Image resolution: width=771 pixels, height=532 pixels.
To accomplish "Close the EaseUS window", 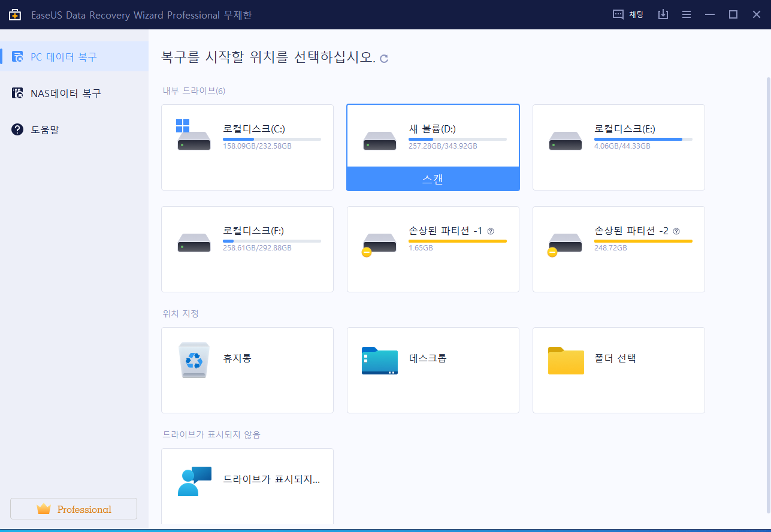I will [x=756, y=14].
